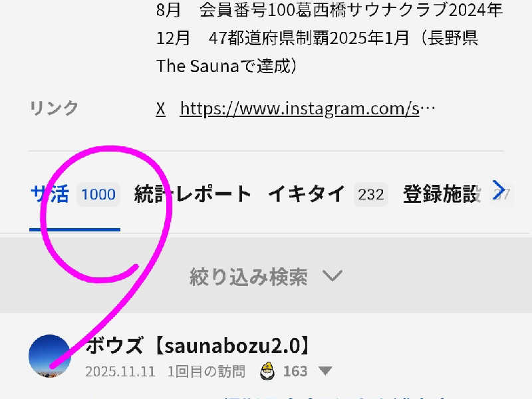Click the 1回目の訪問 visit label
Screen dimensions: 532x399
coord(206,372)
